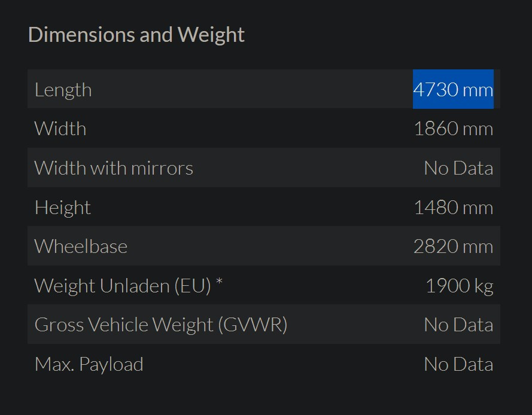Viewport: 532px width, 415px height.
Task: Select the Width row label
Action: coord(60,129)
